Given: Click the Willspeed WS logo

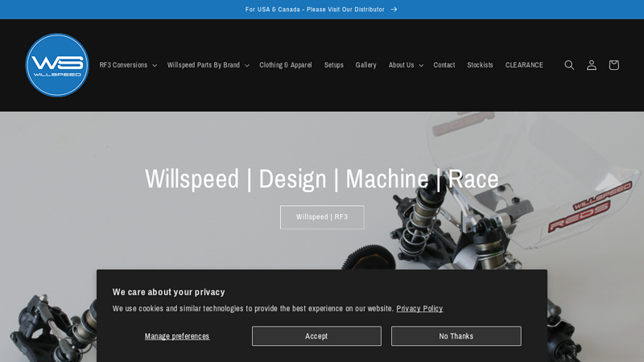Looking at the screenshot, I should [x=57, y=65].
